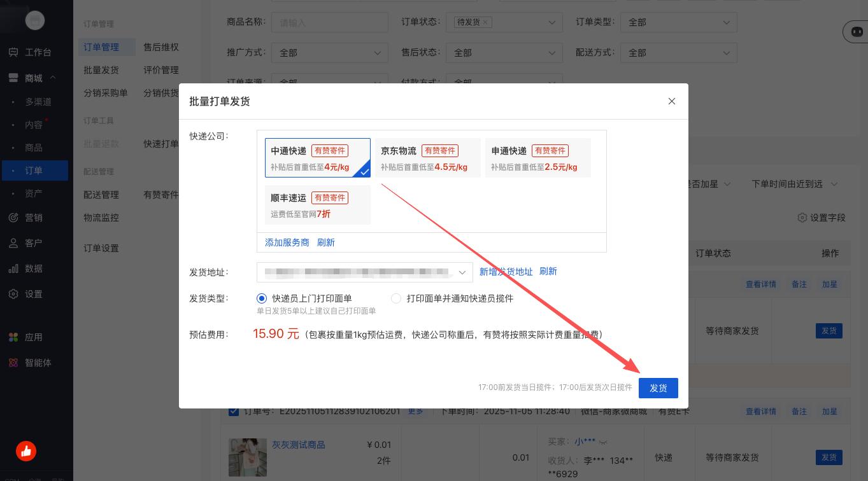Open the 数据 data chart icon
Image resolution: width=868 pixels, height=481 pixels.
pos(13,268)
